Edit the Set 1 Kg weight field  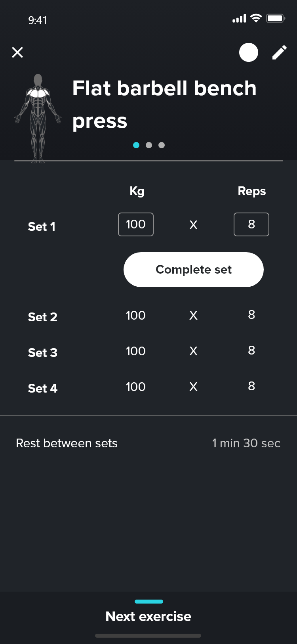(x=136, y=224)
